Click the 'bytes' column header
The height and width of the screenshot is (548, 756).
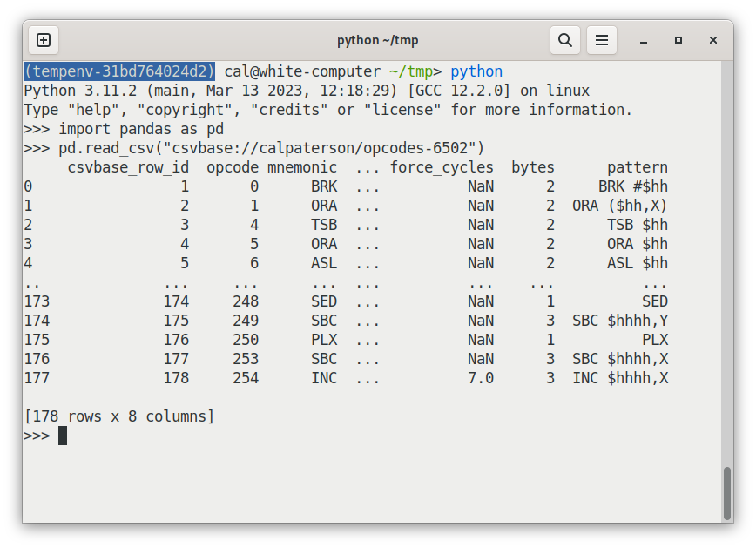pos(533,167)
